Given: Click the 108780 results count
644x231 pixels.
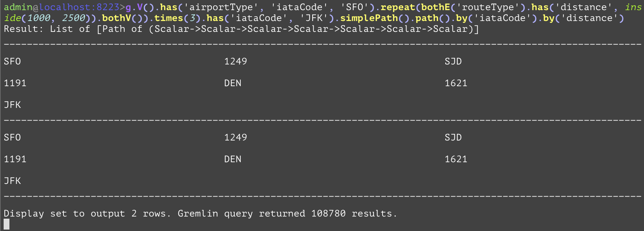Looking at the screenshot, I should pyautogui.click(x=328, y=214).
